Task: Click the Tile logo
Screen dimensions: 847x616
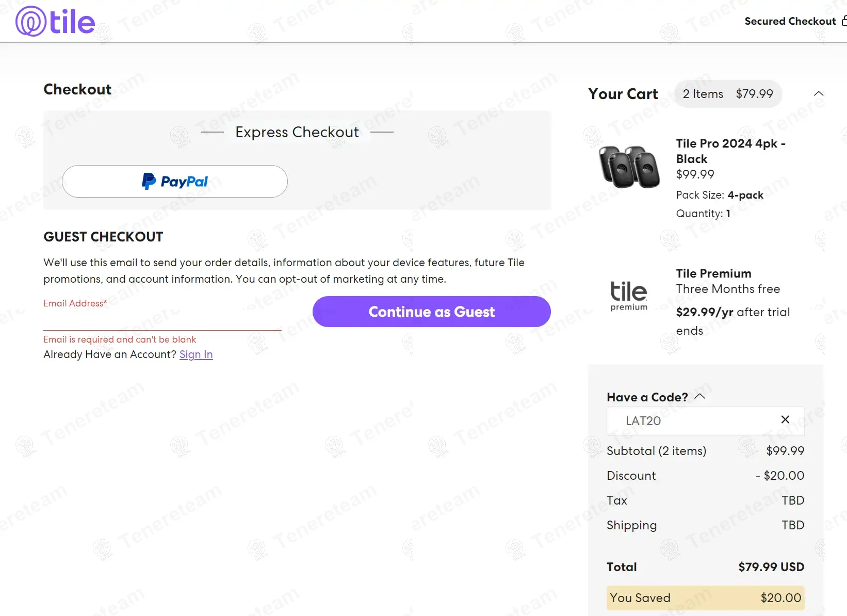Action: click(55, 22)
